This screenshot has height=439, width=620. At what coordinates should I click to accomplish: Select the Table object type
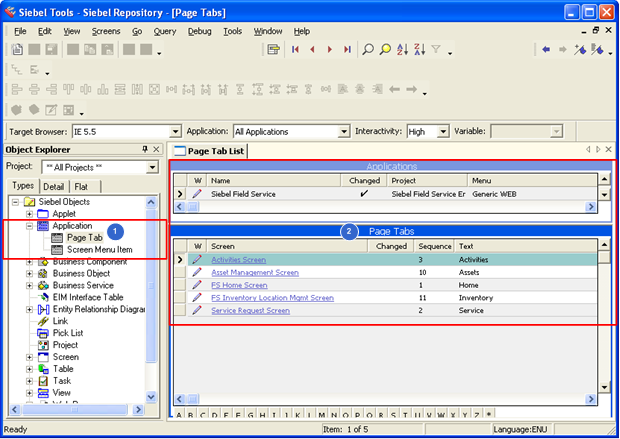coord(63,369)
